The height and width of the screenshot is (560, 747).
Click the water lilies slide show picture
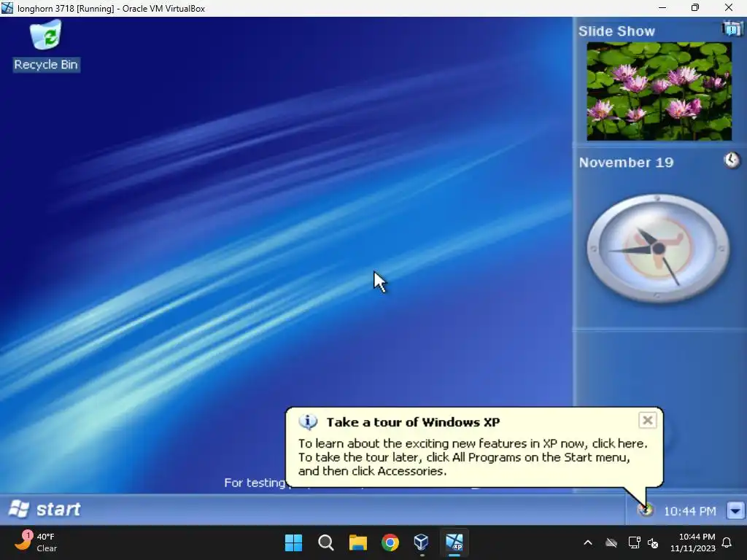click(x=659, y=91)
